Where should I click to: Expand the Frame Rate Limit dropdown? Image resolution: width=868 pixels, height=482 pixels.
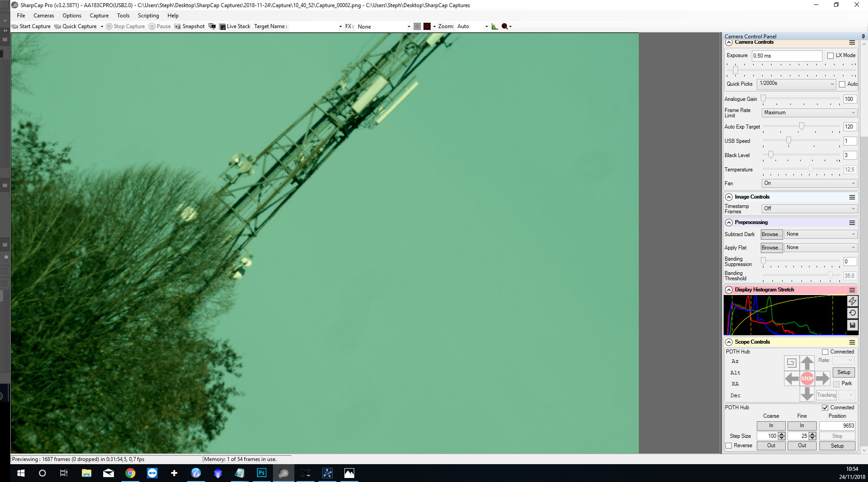(809, 112)
